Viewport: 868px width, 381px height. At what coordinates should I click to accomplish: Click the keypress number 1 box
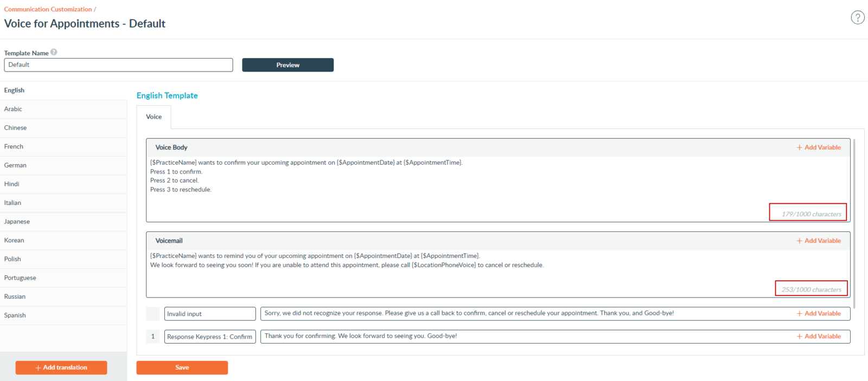point(153,337)
